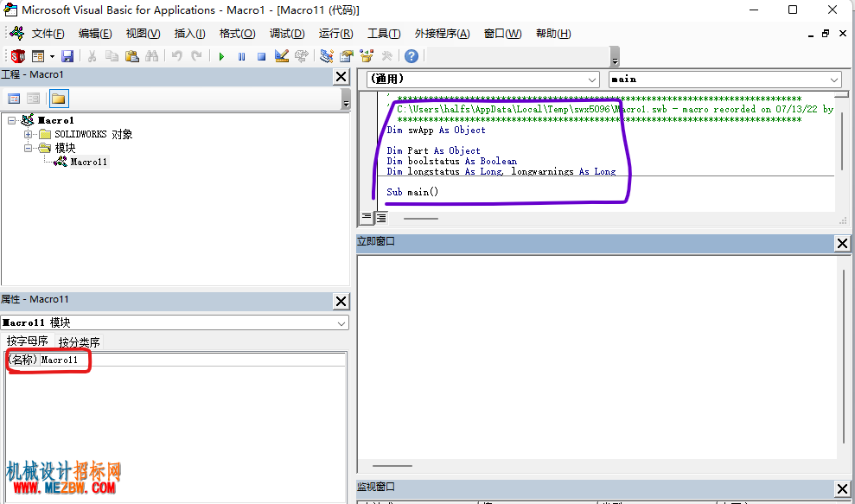Screen dimensions: 855x504
Task: Click inside the 立即窗口 text area
Action: 597,357
